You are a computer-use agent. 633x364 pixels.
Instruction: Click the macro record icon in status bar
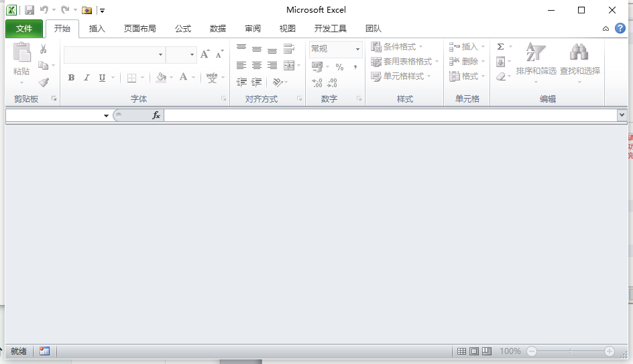point(44,351)
